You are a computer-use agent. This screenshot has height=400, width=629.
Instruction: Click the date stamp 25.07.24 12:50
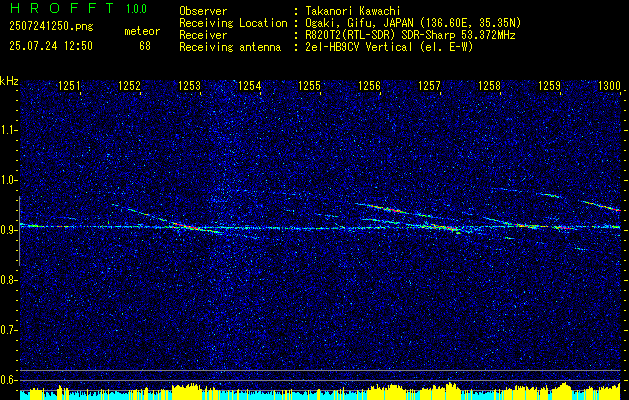(x=51, y=46)
